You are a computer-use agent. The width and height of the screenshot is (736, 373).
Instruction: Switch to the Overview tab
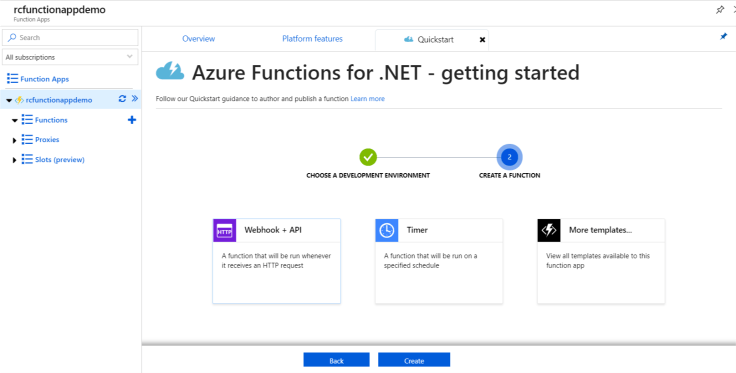pyautogui.click(x=199, y=39)
